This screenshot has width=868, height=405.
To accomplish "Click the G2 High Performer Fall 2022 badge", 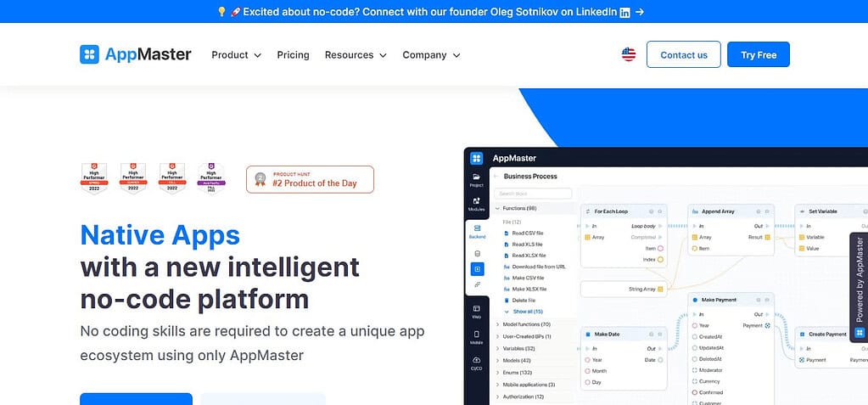I will pyautogui.click(x=172, y=178).
